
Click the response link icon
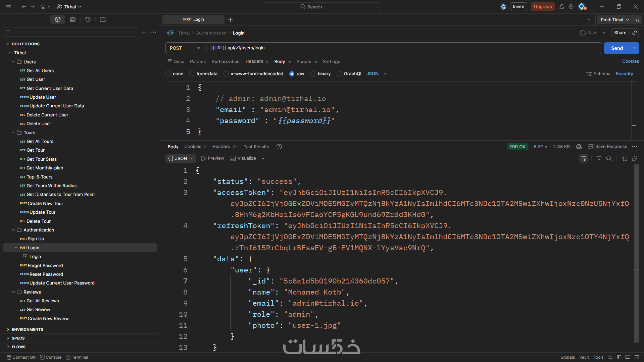click(x=635, y=158)
